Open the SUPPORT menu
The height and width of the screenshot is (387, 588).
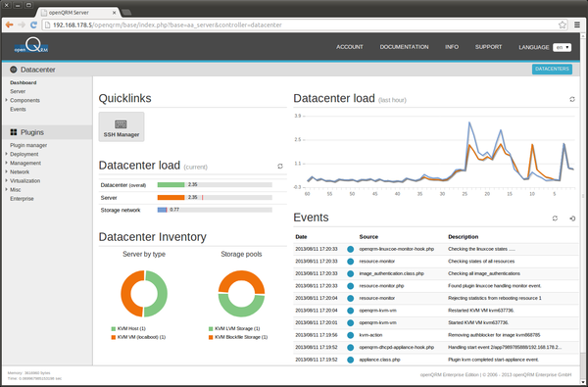click(x=488, y=47)
